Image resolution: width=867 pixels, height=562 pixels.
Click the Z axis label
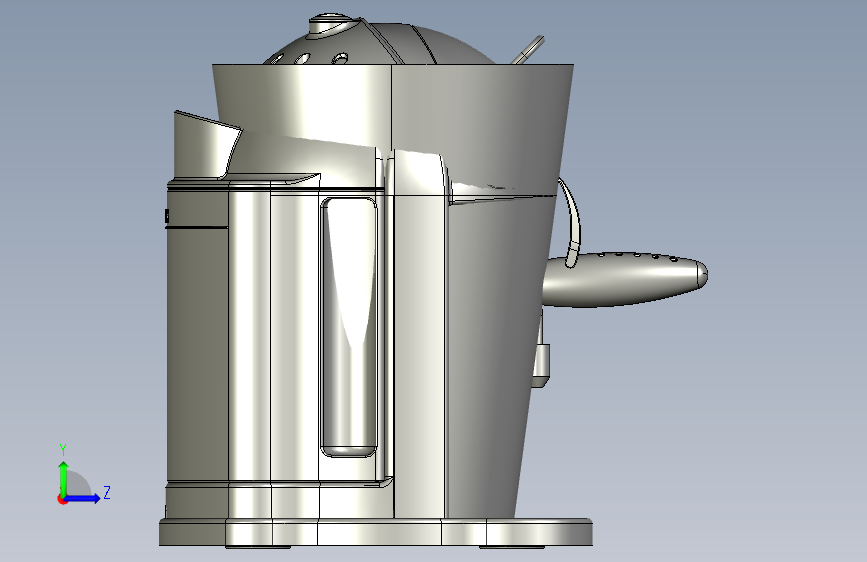tap(107, 492)
